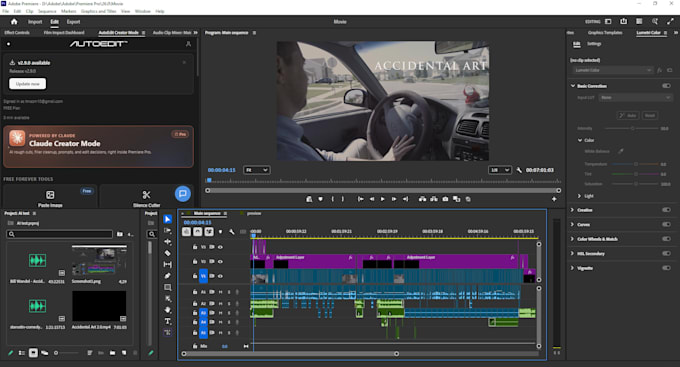Open the Film Impact Dashboard tab
The image size is (680, 367).
(64, 33)
